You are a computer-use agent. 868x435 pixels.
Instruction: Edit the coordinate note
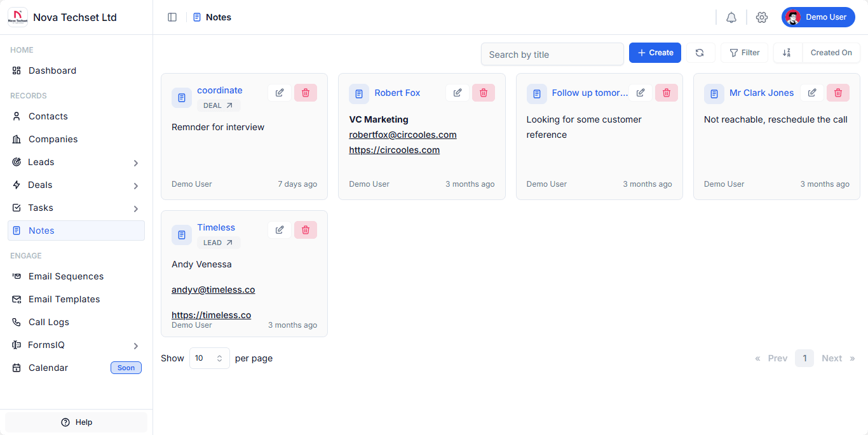[x=280, y=93]
